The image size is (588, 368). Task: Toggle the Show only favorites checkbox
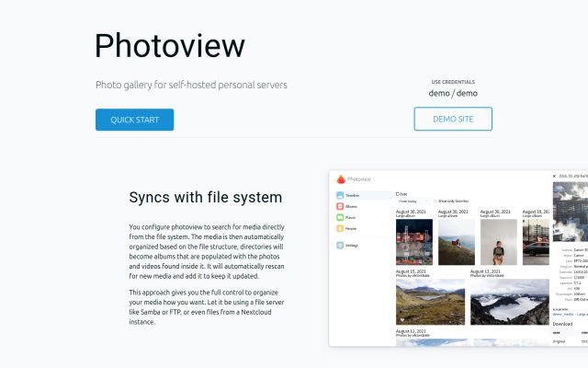coord(435,201)
